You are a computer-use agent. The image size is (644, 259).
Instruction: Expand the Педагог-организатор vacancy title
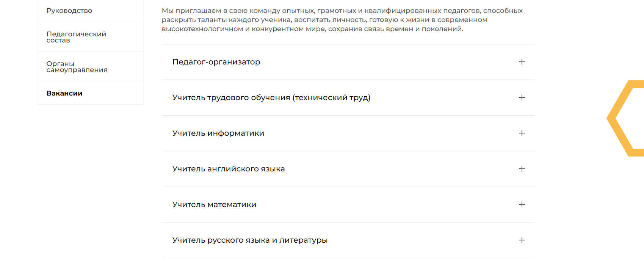click(x=216, y=62)
